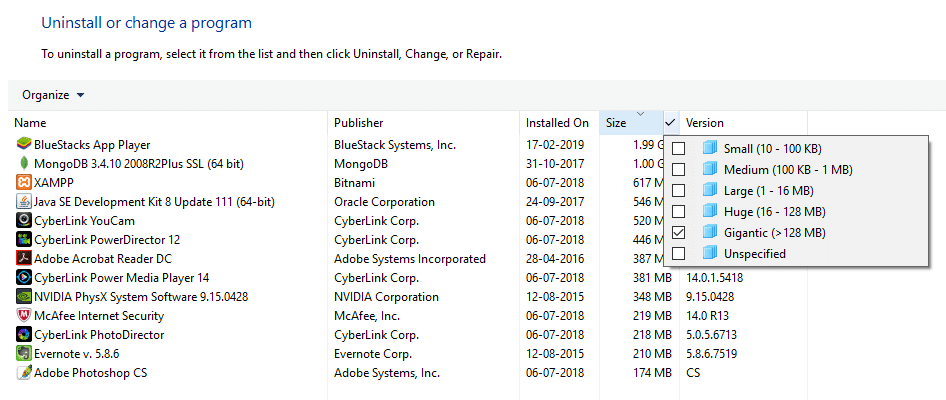Screen dimensions: 946x400
Task: Tick the Unspecified size checkbox
Action: (x=679, y=254)
